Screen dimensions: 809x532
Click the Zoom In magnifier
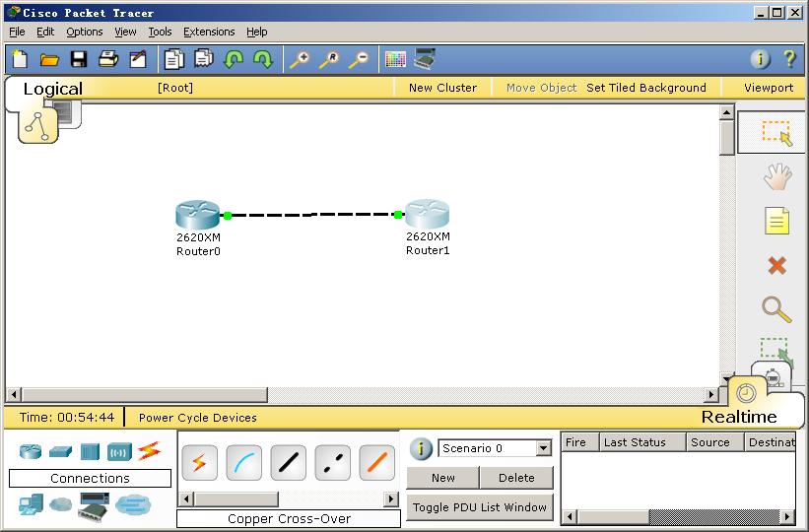[x=300, y=60]
